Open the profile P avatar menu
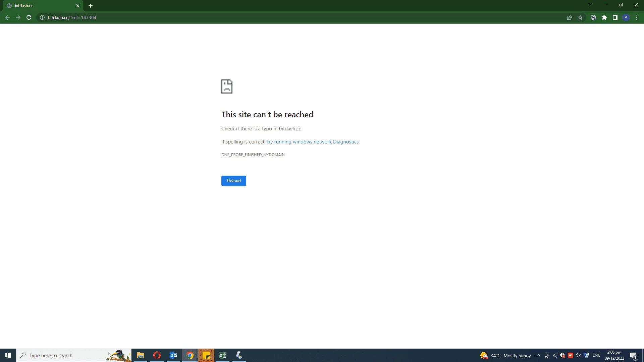This screenshot has height=362, width=644. [626, 17]
